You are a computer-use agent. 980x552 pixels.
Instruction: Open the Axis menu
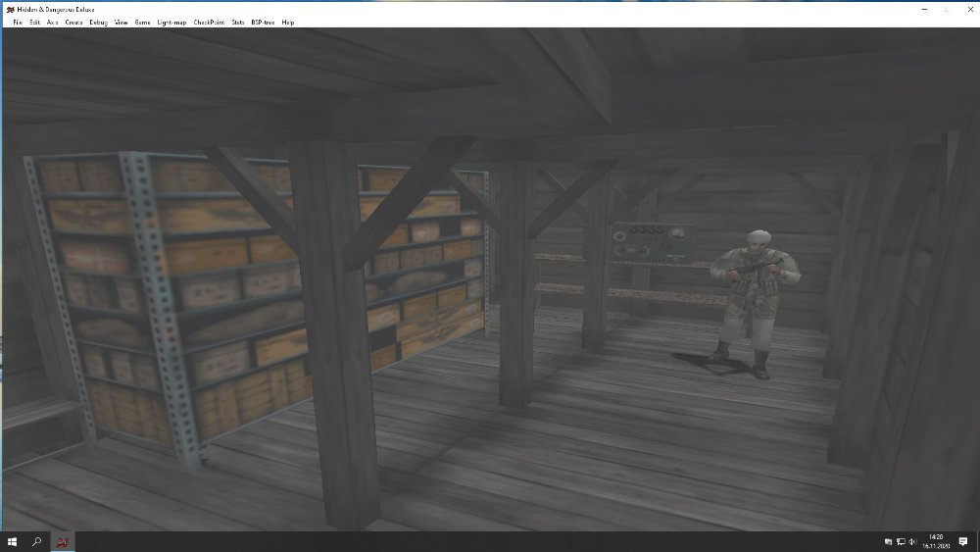coord(53,22)
